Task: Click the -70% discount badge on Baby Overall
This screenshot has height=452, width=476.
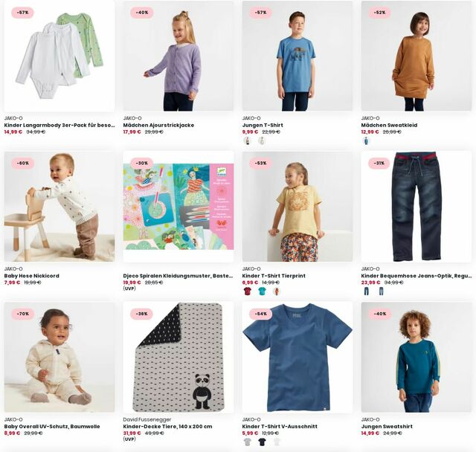Action: (x=23, y=314)
